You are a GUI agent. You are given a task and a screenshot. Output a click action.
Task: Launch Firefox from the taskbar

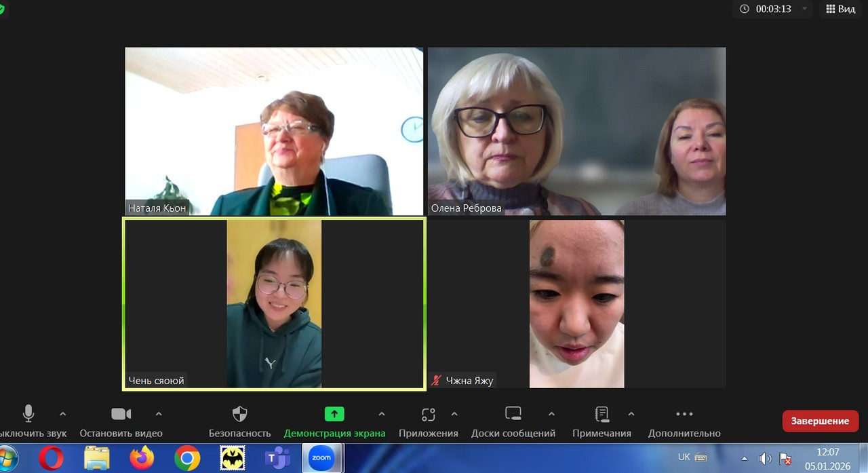coord(142,458)
